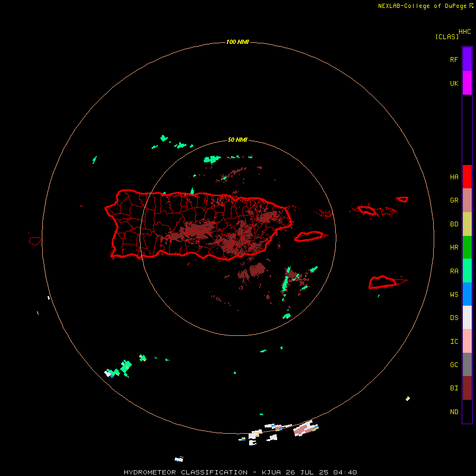Click the UK label beside the legend
This screenshot has height=476, width=476.
coord(454,83)
